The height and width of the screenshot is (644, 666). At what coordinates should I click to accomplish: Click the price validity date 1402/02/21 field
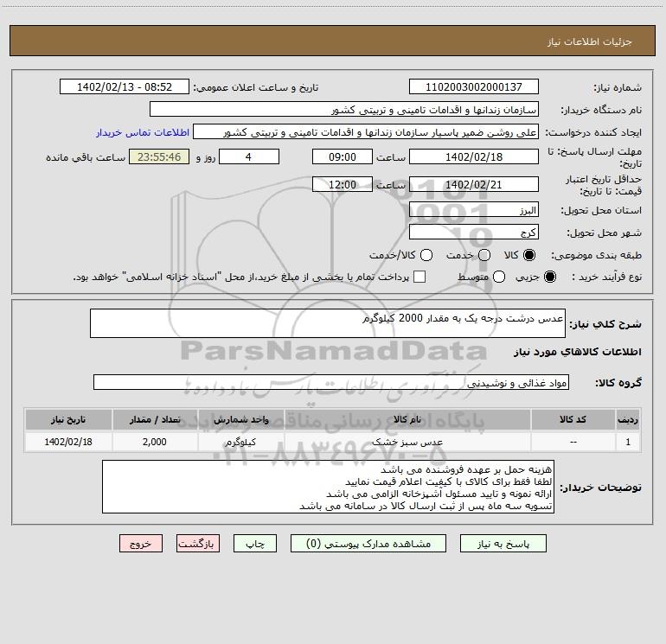pos(474,184)
